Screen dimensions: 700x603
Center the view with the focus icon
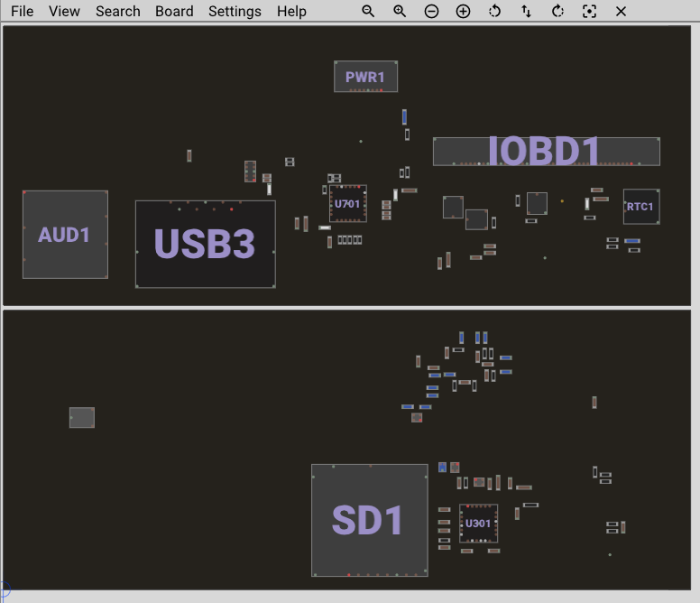pos(589,12)
